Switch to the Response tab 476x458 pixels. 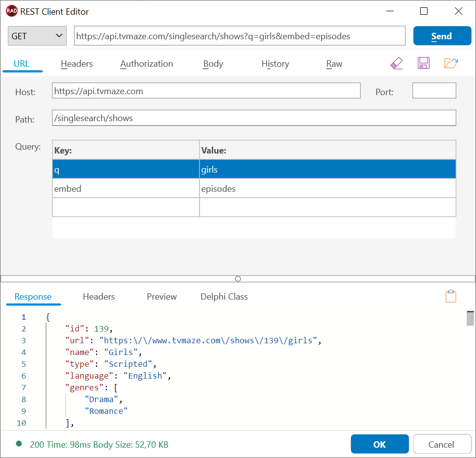tap(33, 297)
